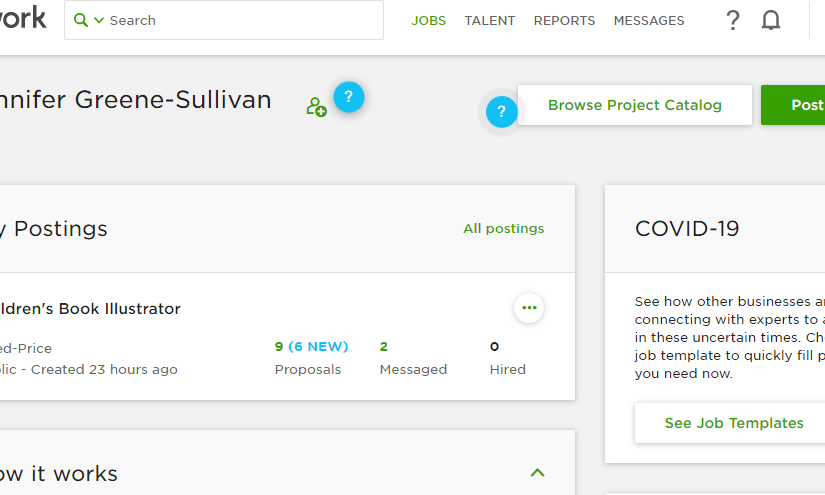Open the notifications bell
The height and width of the screenshot is (495, 825).
click(771, 20)
